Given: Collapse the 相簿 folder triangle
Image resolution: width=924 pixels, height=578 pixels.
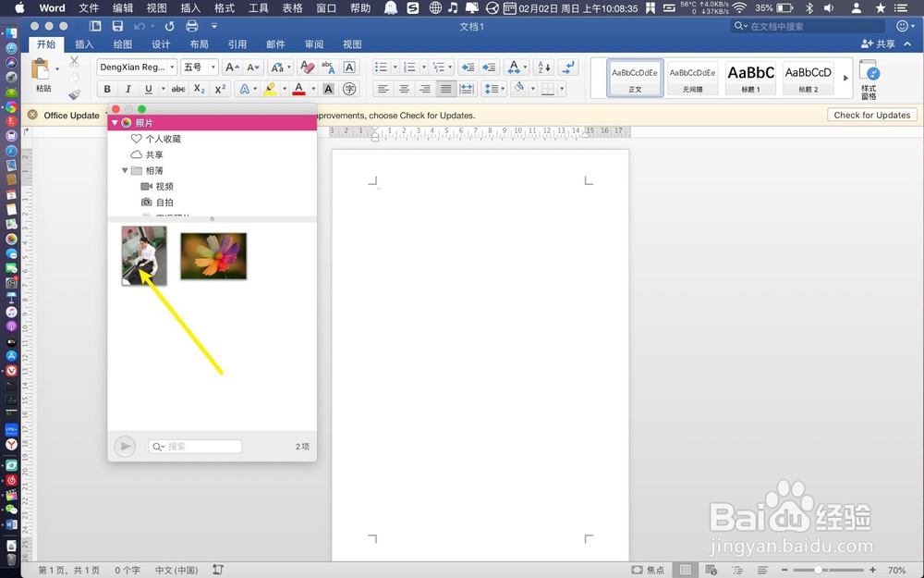Looking at the screenshot, I should click(125, 170).
